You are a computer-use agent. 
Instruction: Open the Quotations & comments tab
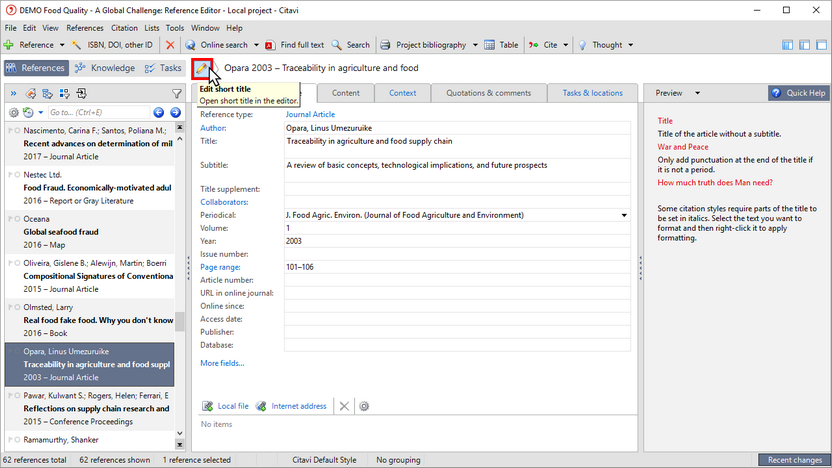coord(489,93)
